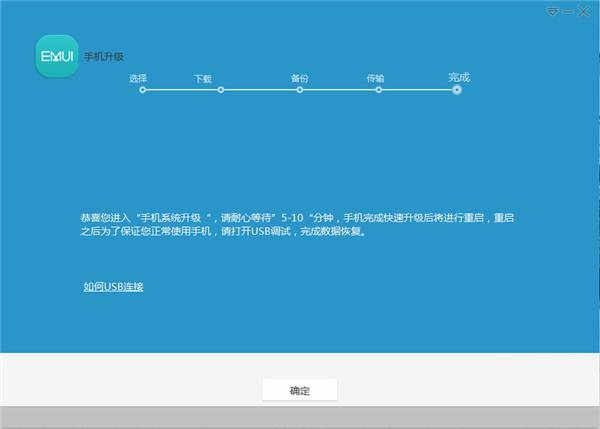This screenshot has width=600, height=429.
Task: Select the 备份 step marker
Action: pos(300,90)
